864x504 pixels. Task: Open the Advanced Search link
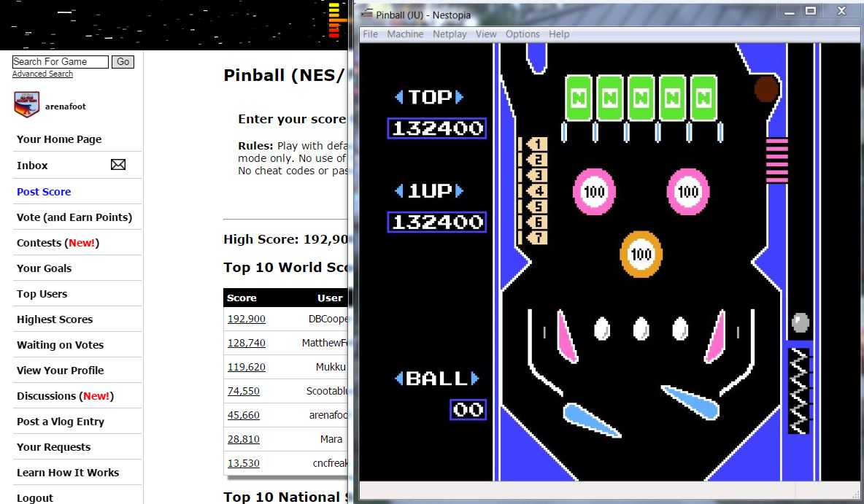tap(42, 74)
